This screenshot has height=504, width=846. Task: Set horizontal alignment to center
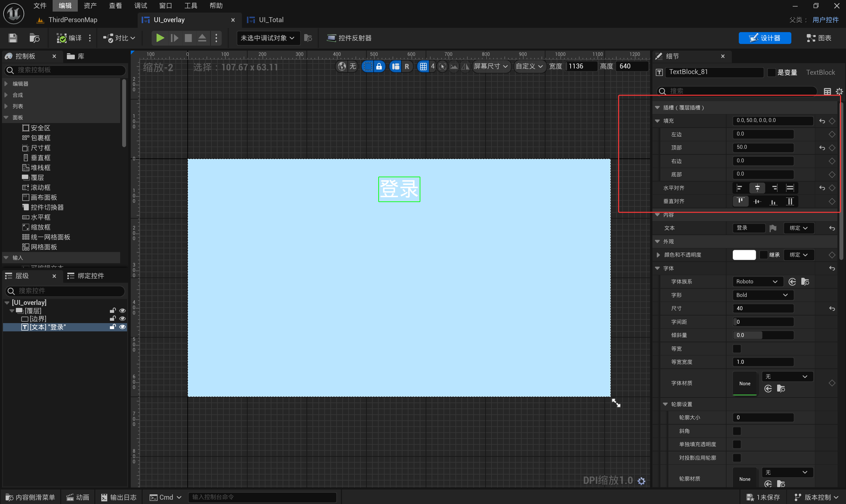pyautogui.click(x=757, y=188)
